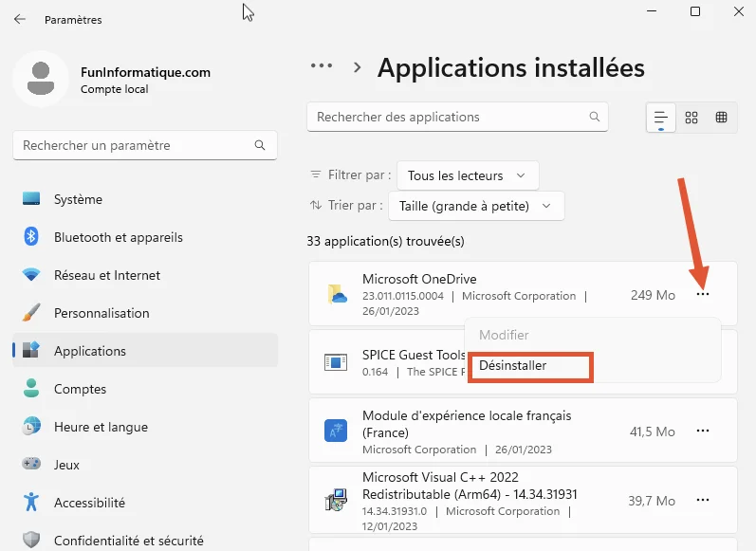Open options for Module d'expérience locale français
This screenshot has width=756, height=551.
tap(702, 432)
